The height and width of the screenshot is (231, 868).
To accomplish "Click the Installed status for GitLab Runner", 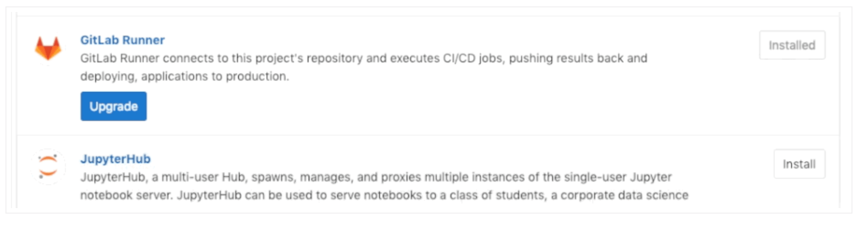I will tap(792, 45).
